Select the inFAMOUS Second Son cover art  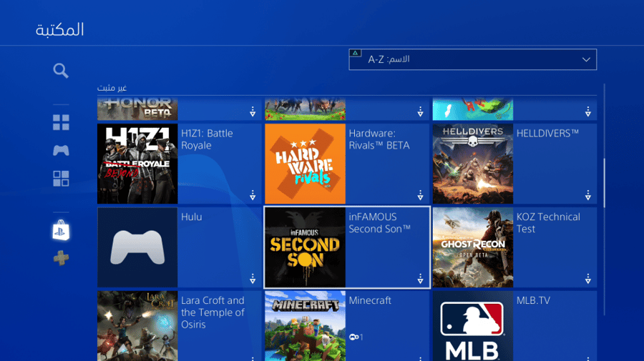coord(305,247)
